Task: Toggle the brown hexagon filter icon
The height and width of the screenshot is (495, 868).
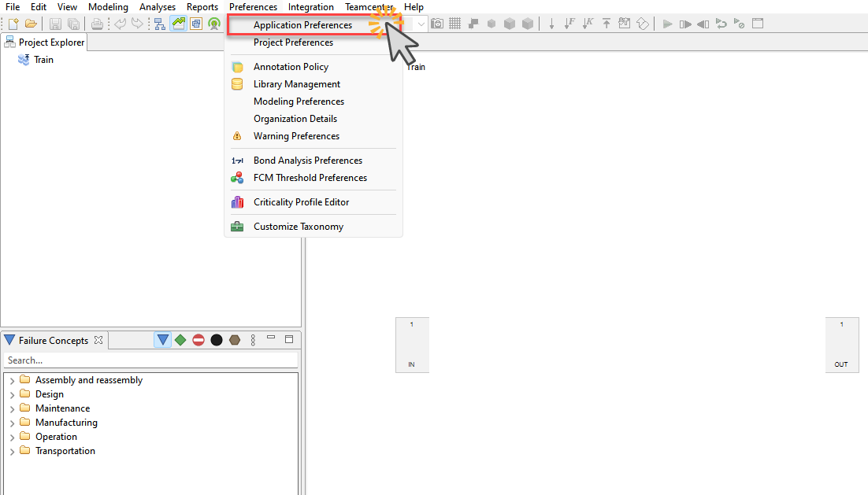Action: click(x=234, y=339)
